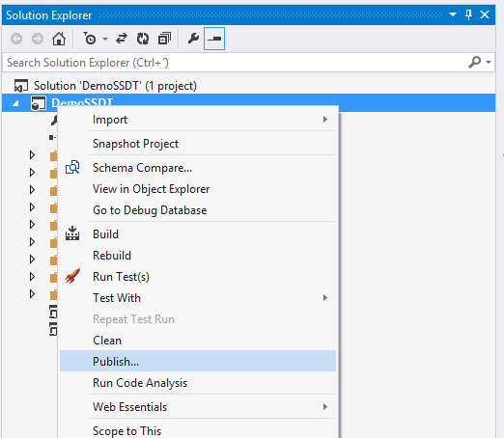The width and height of the screenshot is (504, 438).
Task: Open Properties via the wrench icon
Action: pyautogui.click(x=193, y=39)
